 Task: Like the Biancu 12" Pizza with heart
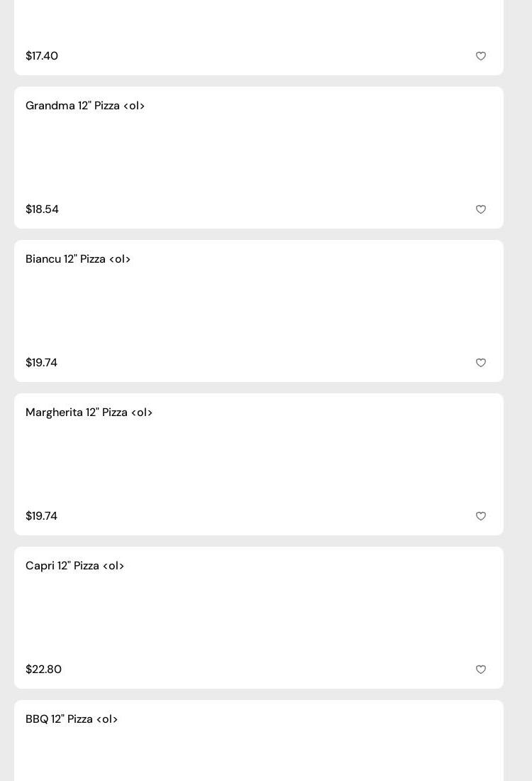[x=481, y=363]
